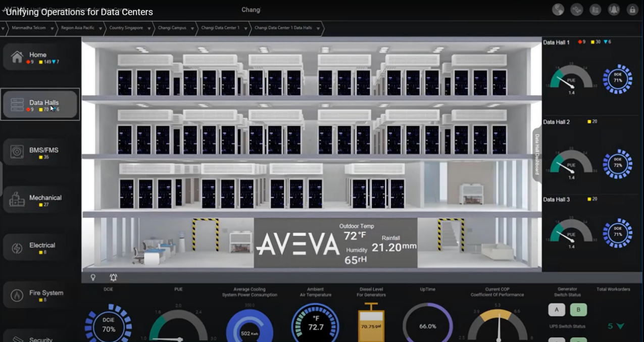Click the Data Hall 1 DCiE 71% ring
The width and height of the screenshot is (644, 342).
[x=617, y=79]
